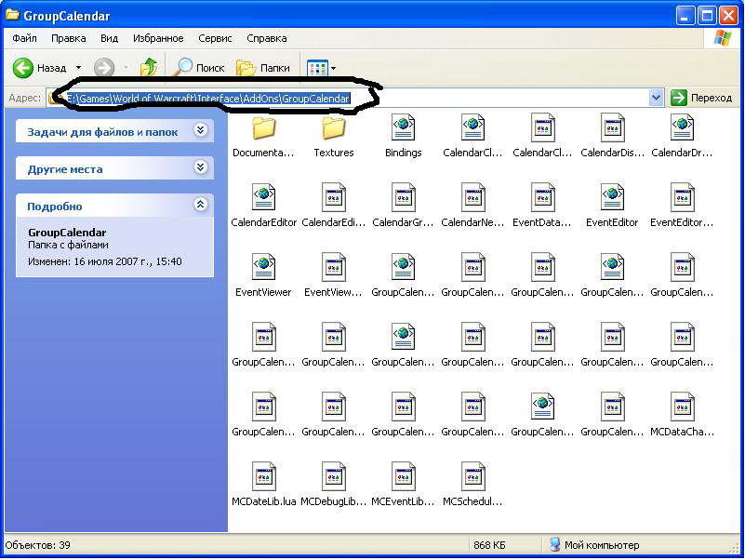Click the Объектов: 39 status text
The width and height of the screenshot is (745, 560).
click(x=37, y=545)
